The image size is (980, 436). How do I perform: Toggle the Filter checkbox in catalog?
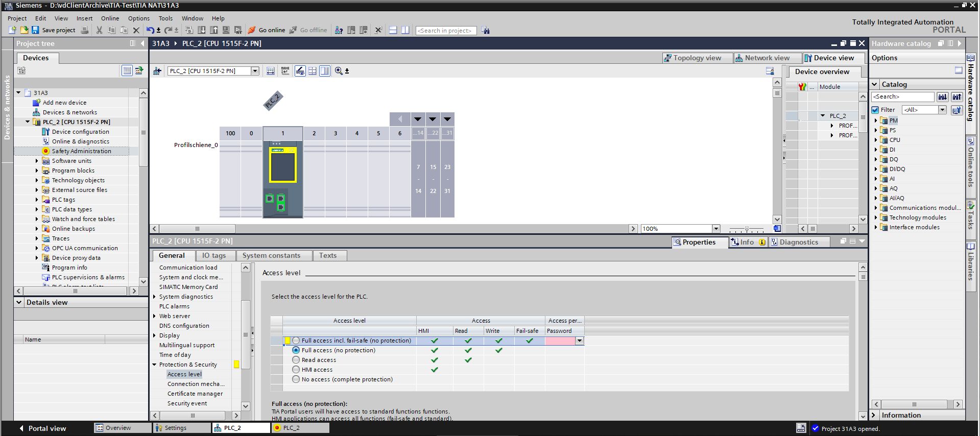point(875,110)
